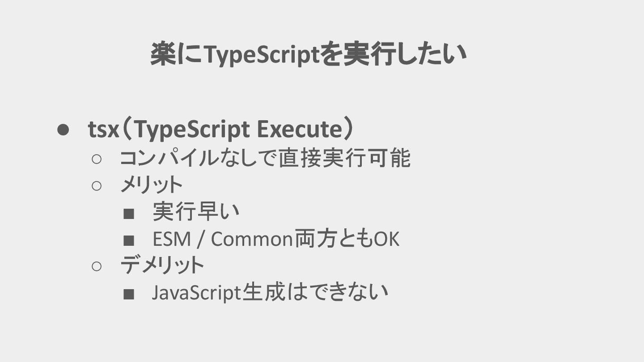Click the 実行早い sub-item
This screenshot has width=644, height=362.
click(196, 212)
